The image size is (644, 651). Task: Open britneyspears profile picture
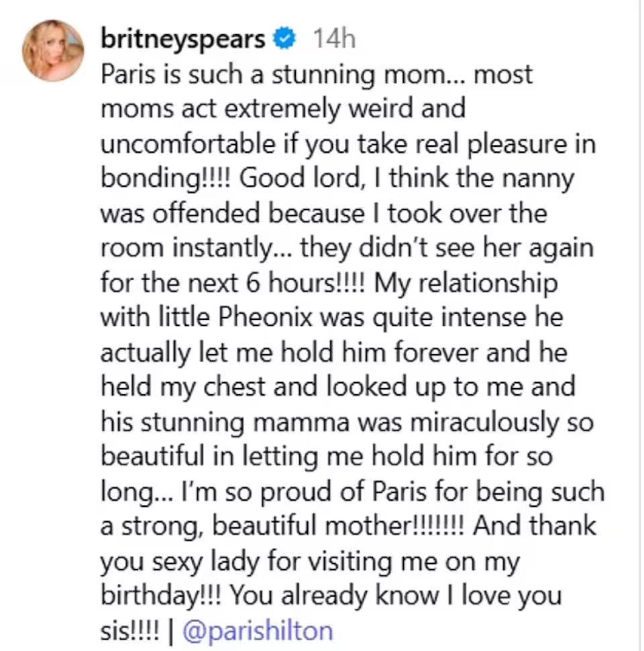coord(53,50)
